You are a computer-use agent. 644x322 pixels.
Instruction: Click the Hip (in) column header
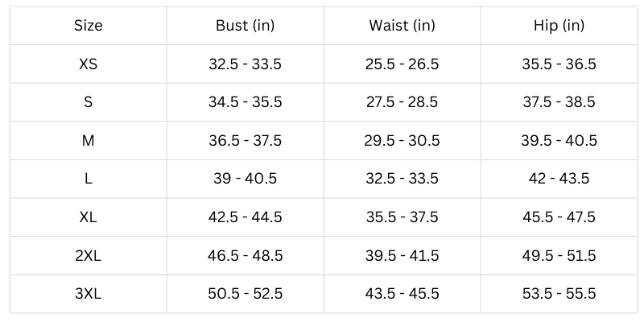(559, 26)
